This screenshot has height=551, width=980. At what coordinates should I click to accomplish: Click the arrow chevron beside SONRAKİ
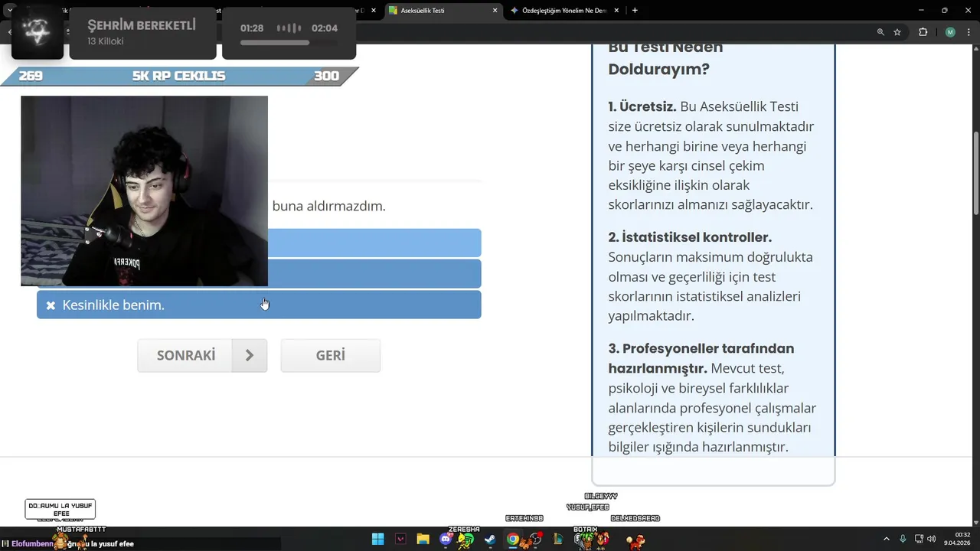point(250,356)
